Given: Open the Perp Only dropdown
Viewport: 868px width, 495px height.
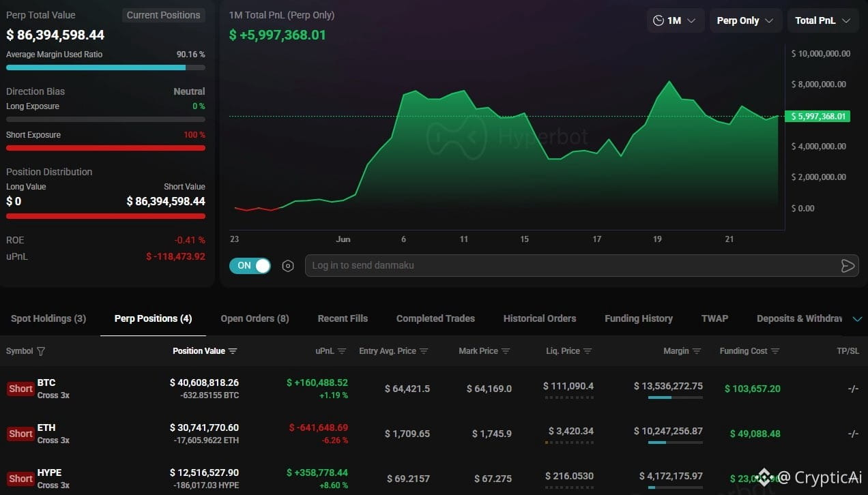Looking at the screenshot, I should pyautogui.click(x=745, y=20).
